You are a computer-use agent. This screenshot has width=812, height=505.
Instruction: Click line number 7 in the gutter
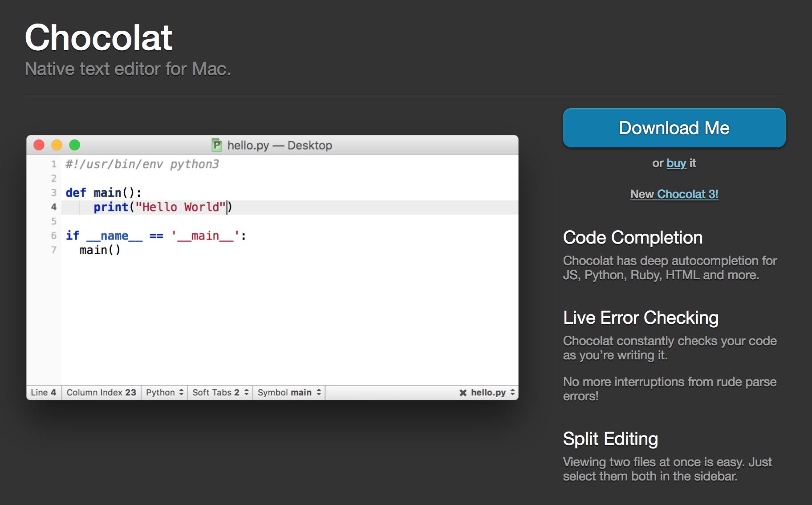tap(54, 250)
